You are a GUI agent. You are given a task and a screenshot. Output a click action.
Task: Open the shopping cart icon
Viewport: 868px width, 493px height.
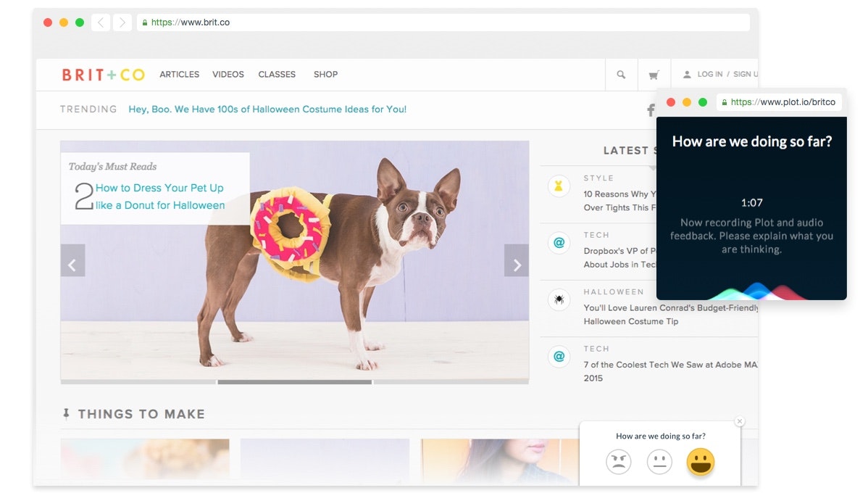click(x=654, y=75)
